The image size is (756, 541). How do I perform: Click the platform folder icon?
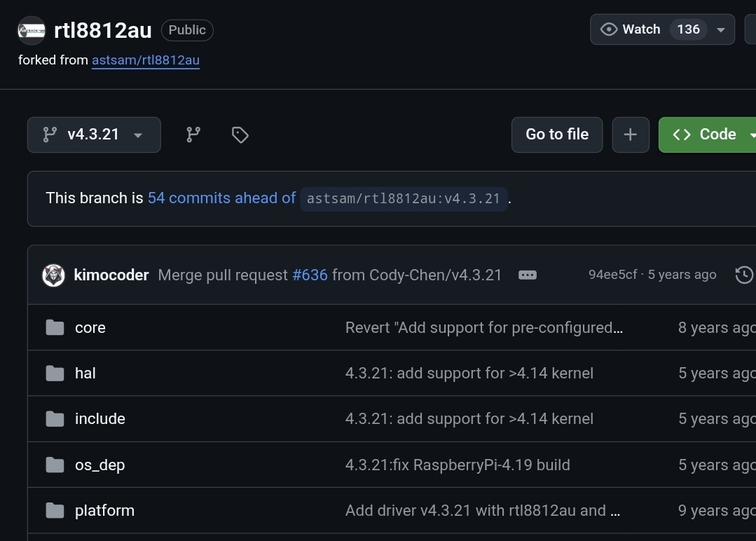tap(55, 511)
